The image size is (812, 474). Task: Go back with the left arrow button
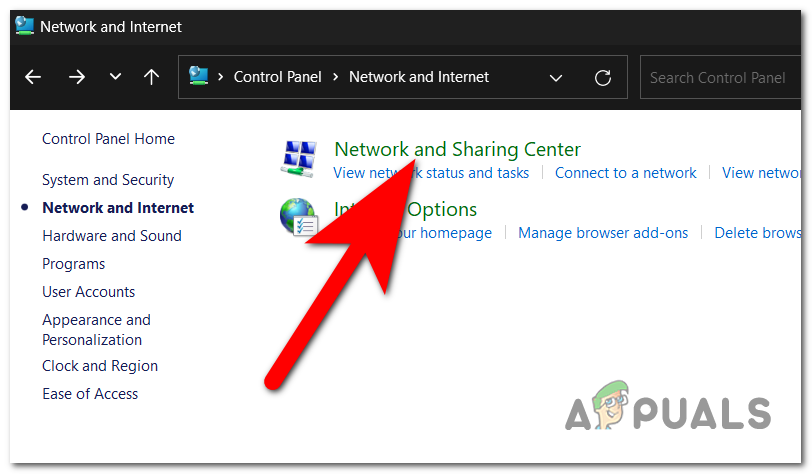click(x=33, y=77)
